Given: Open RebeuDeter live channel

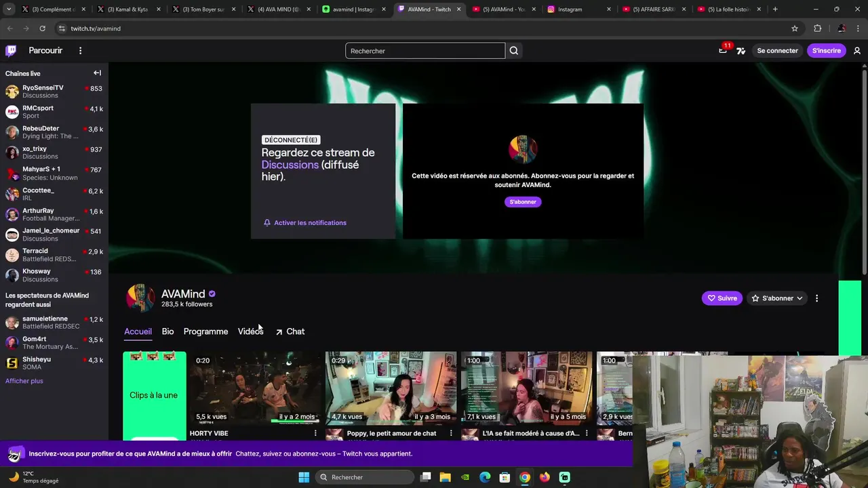Looking at the screenshot, I should (x=54, y=132).
